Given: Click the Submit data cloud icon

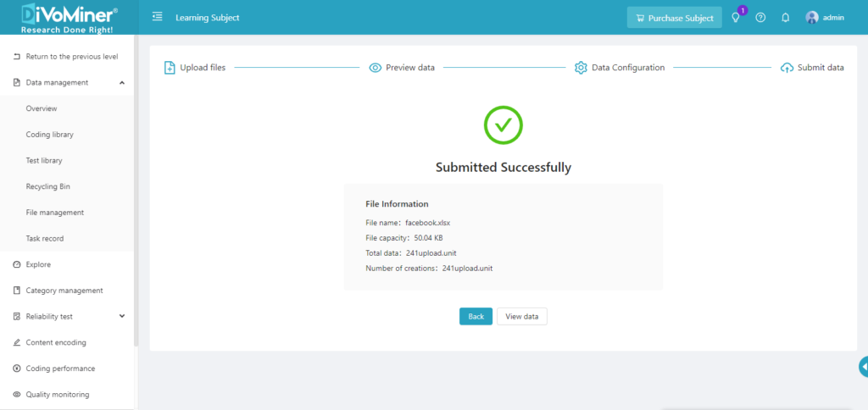Looking at the screenshot, I should [x=787, y=68].
